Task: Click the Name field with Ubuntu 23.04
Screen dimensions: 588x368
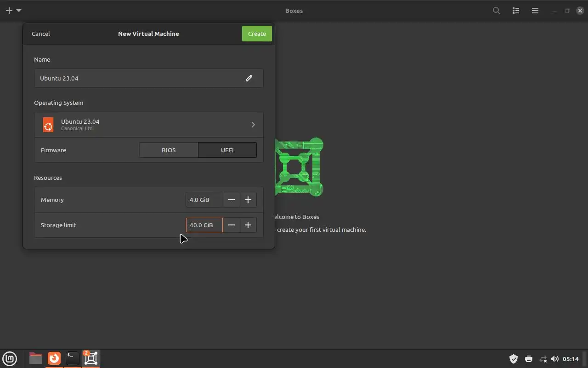Action: point(148,78)
